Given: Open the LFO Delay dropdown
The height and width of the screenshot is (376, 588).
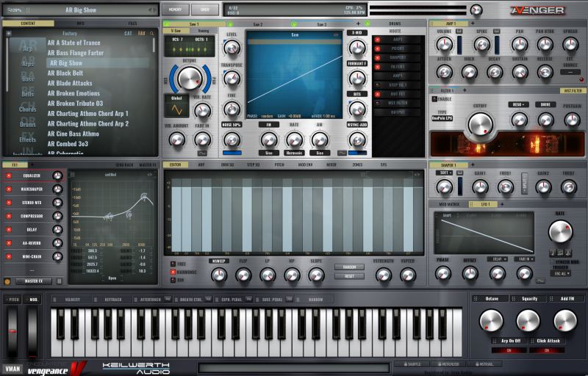Looking at the screenshot, I should [x=498, y=259].
